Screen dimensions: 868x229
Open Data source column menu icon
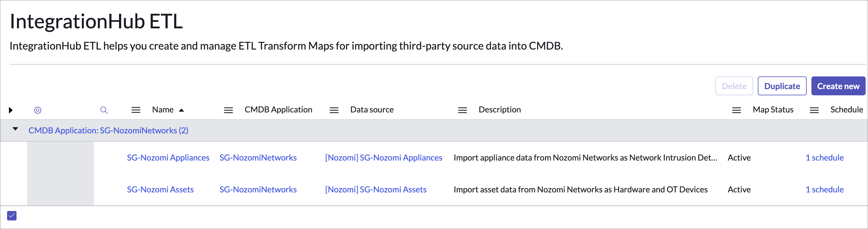tap(334, 110)
